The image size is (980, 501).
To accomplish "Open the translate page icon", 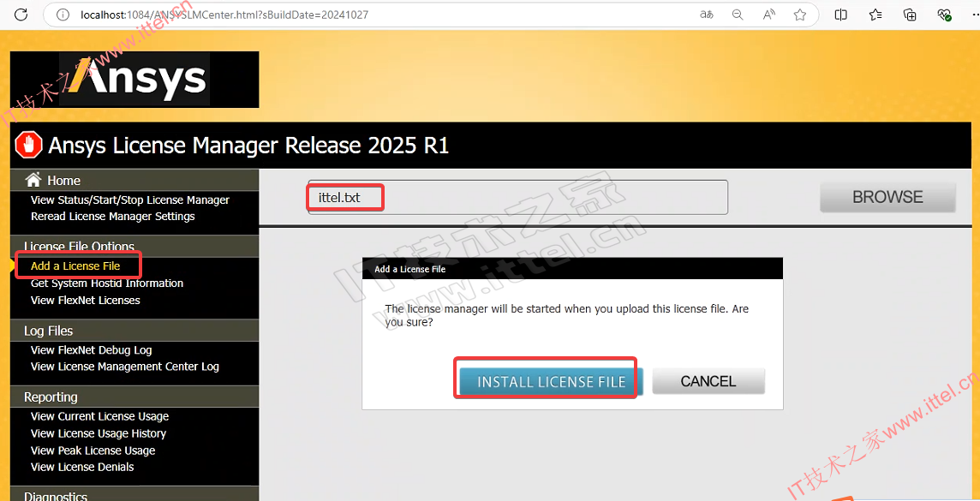I will [x=706, y=15].
